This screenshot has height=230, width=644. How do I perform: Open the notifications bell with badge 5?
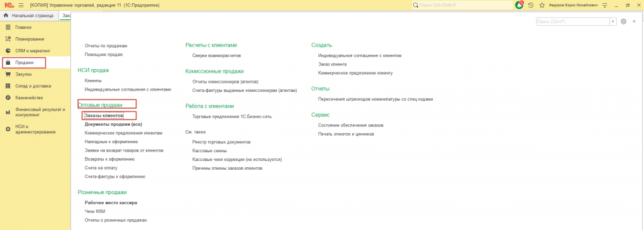click(519, 5)
